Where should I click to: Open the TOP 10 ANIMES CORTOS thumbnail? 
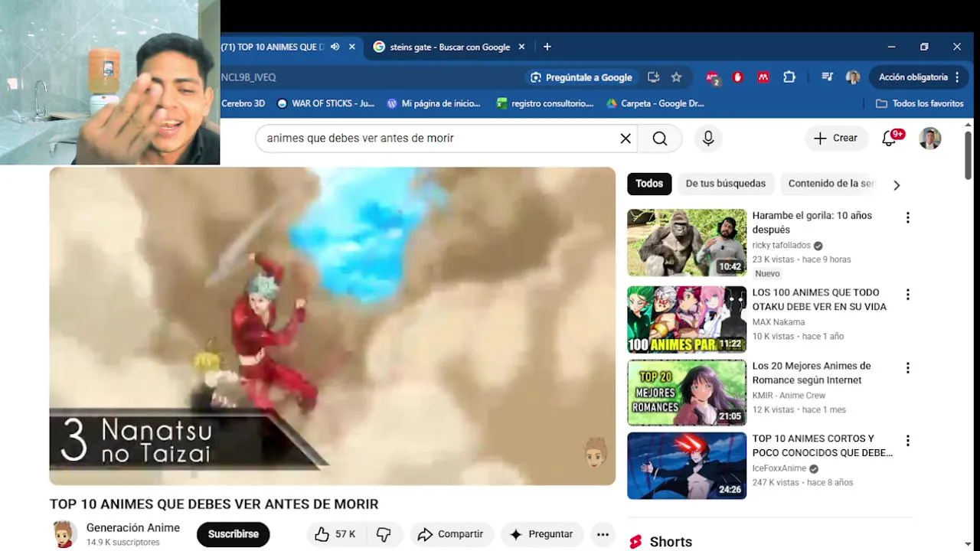(x=687, y=465)
